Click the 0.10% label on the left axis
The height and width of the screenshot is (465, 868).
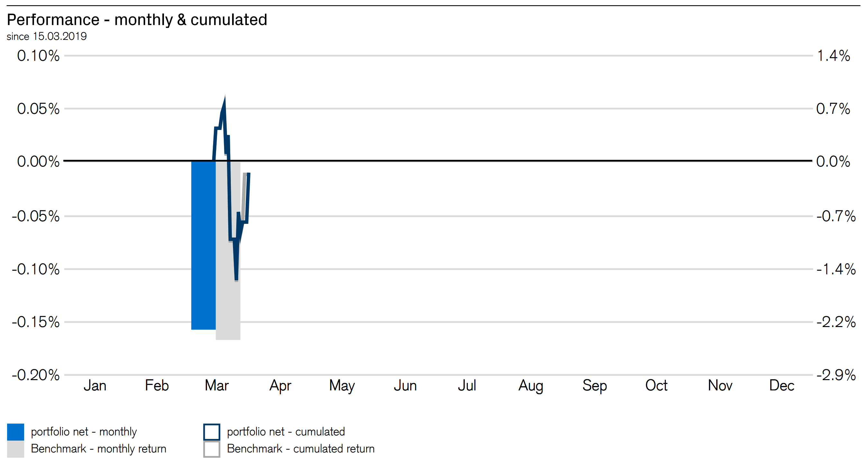38,56
